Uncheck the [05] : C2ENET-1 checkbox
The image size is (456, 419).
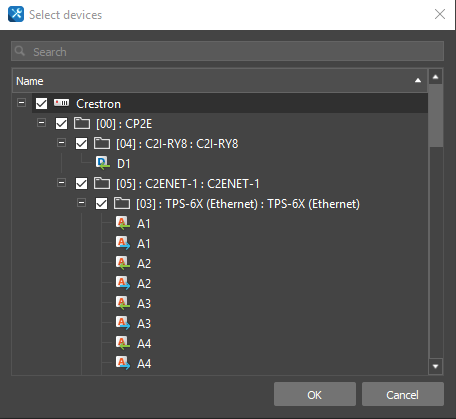tap(81, 183)
